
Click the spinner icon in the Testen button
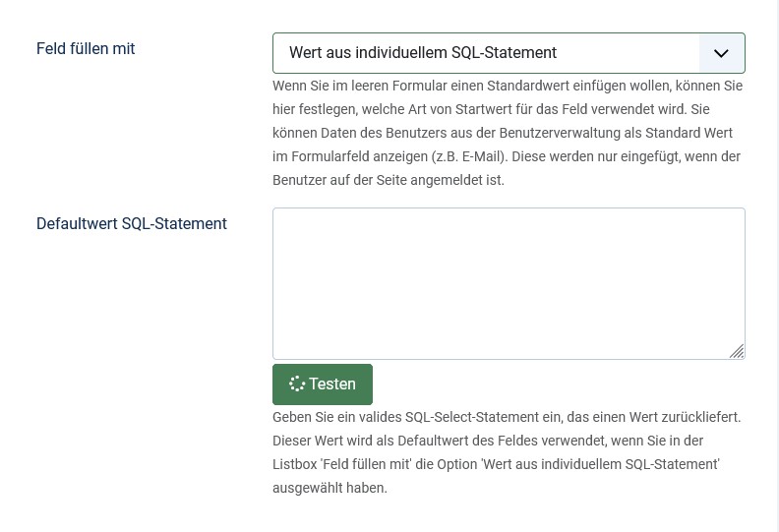[297, 384]
